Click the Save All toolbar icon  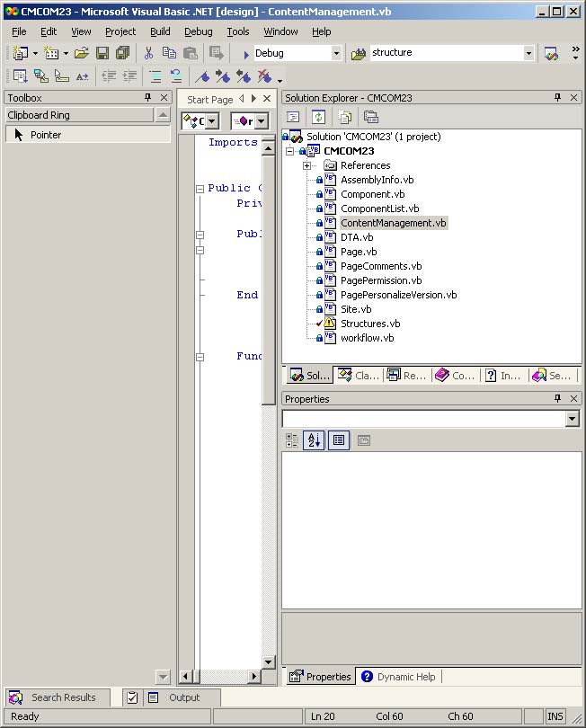point(122,53)
